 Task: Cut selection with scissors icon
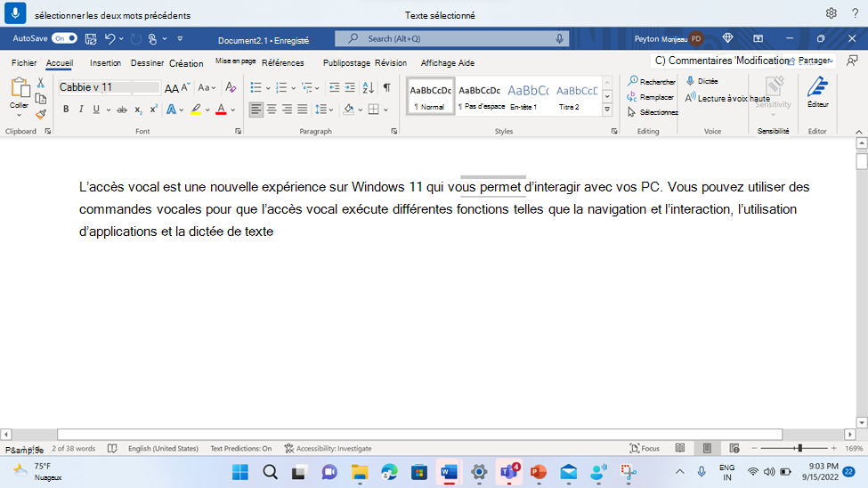click(40, 83)
